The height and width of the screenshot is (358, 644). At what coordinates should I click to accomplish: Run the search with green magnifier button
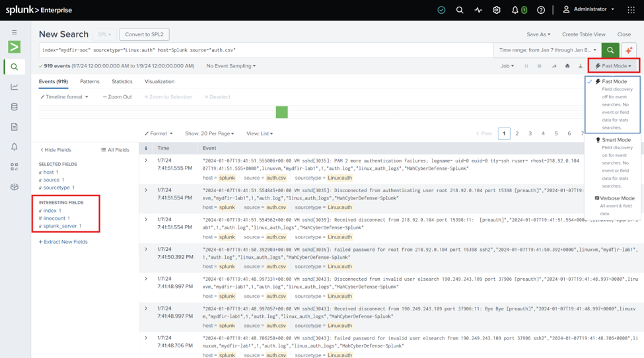pos(610,50)
